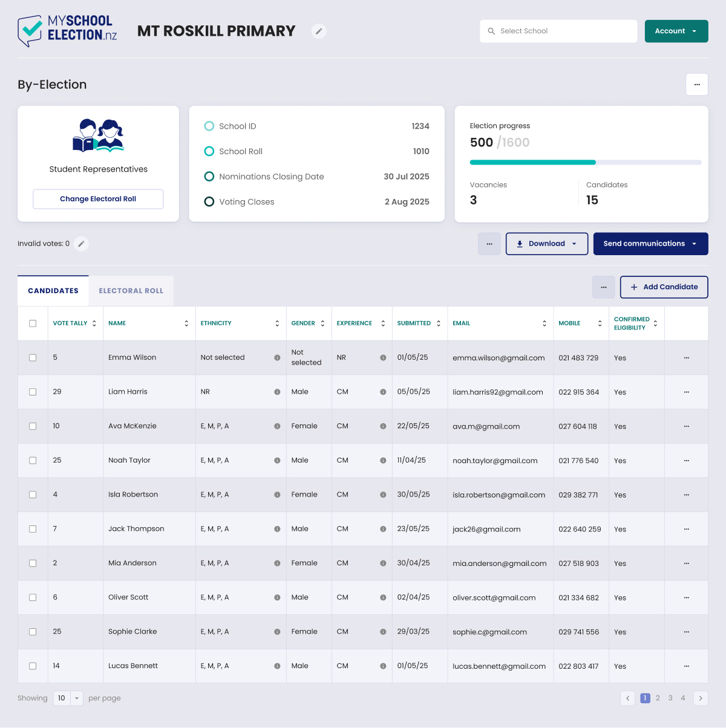Check the box for Ava McKenzie
The height and width of the screenshot is (728, 726).
point(33,426)
